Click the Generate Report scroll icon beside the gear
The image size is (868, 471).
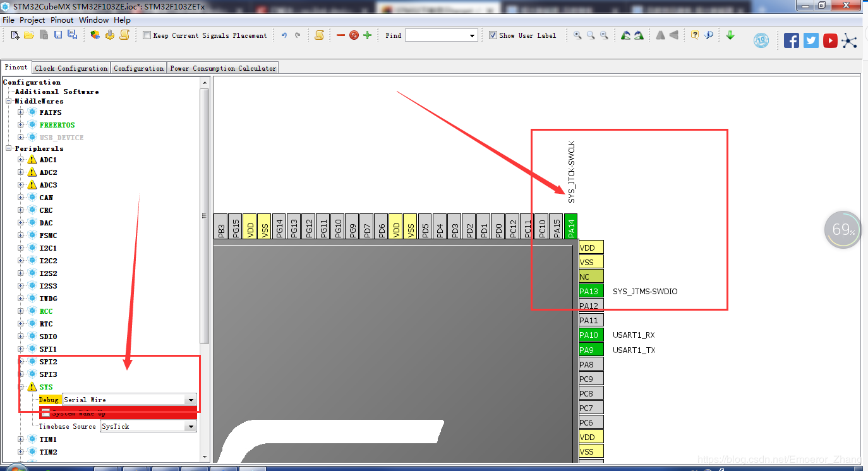(x=124, y=35)
